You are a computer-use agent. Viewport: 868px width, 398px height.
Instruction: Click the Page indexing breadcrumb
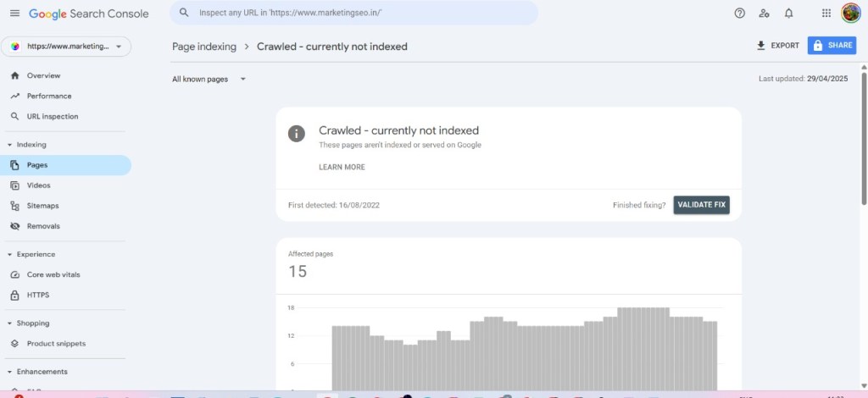pyautogui.click(x=203, y=47)
